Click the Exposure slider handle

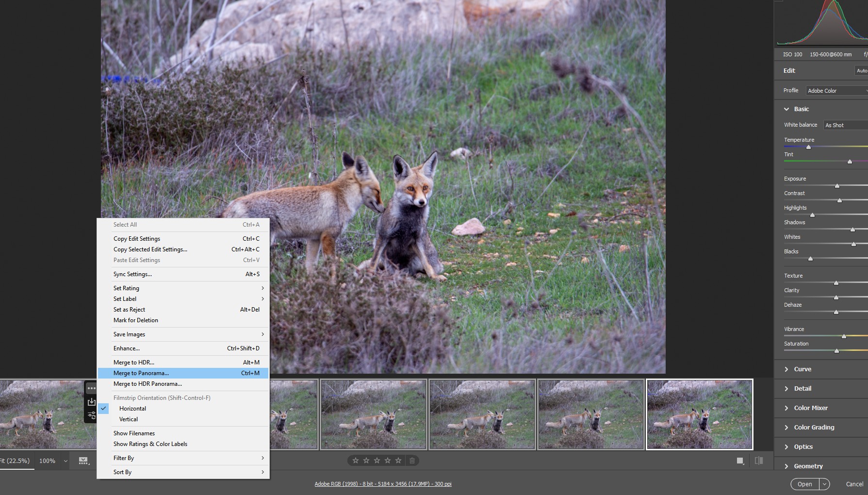(x=837, y=186)
